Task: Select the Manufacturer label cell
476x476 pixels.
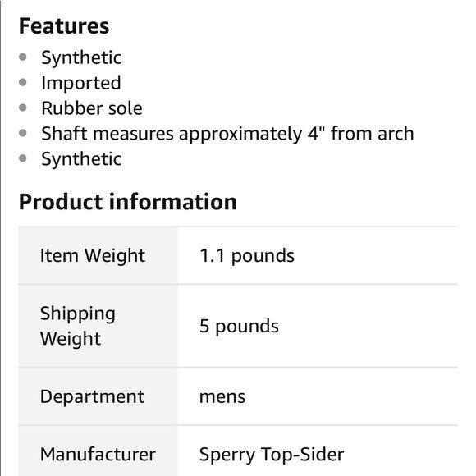Action: pos(98,451)
